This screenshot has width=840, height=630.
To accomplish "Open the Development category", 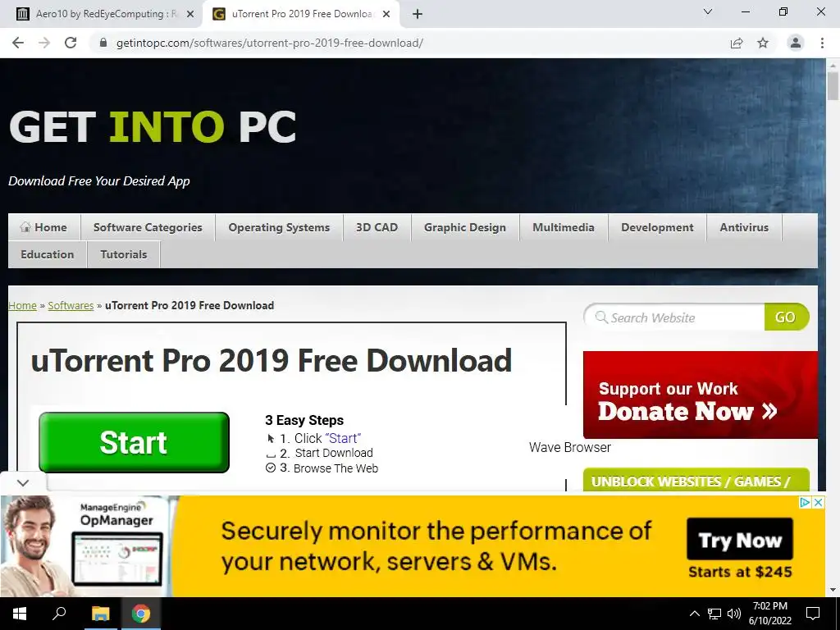I will click(657, 227).
